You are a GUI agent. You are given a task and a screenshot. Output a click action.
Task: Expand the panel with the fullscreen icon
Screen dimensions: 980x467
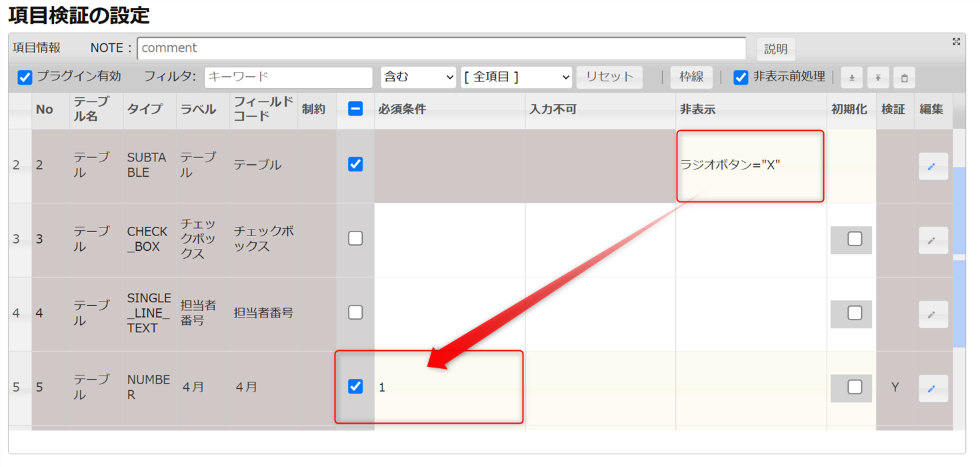(x=956, y=42)
